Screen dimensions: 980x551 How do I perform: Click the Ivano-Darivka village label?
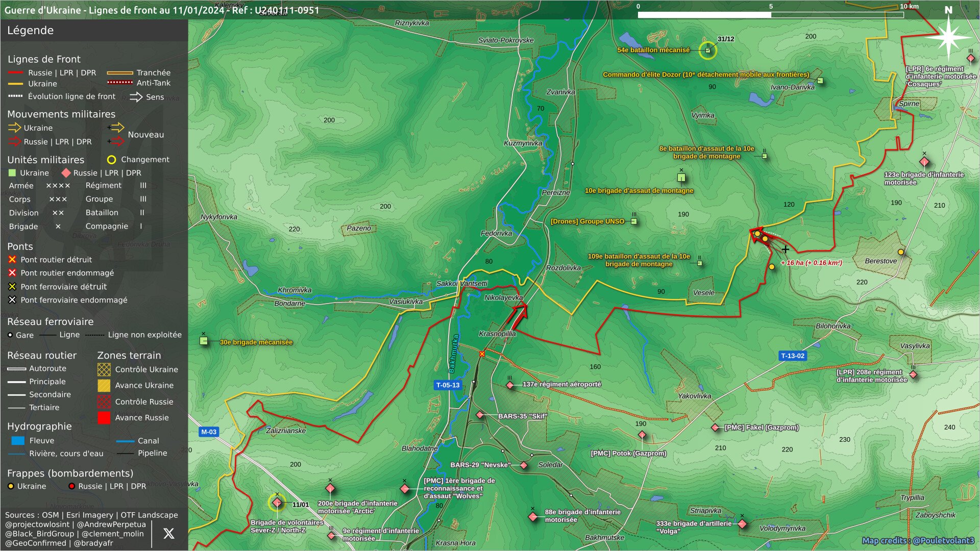pos(793,87)
